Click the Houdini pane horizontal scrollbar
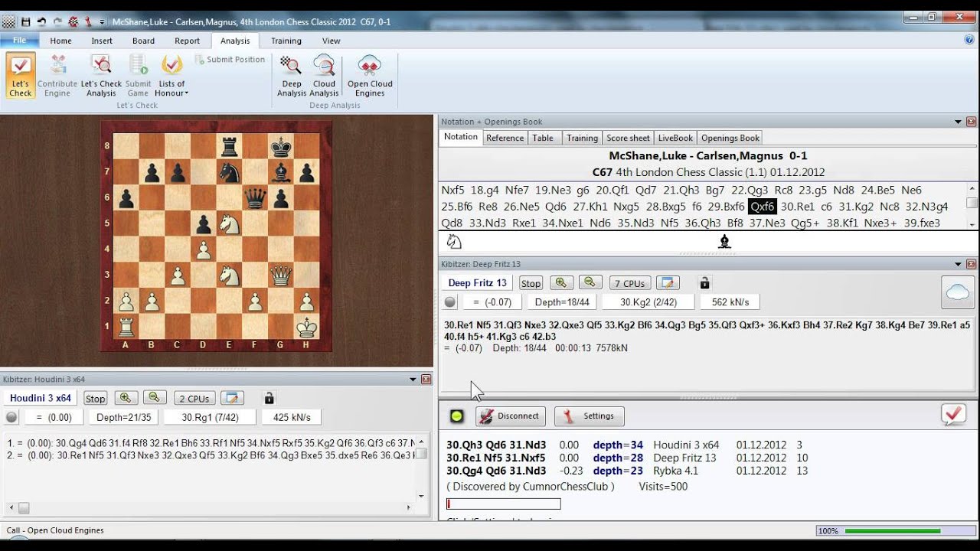Screen dimensions: 980x551 pos(211,508)
